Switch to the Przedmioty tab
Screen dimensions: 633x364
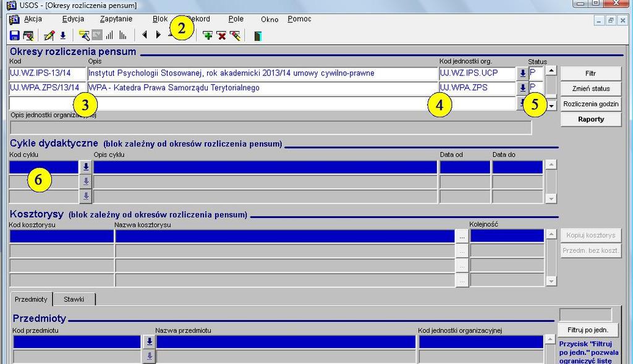click(x=31, y=300)
